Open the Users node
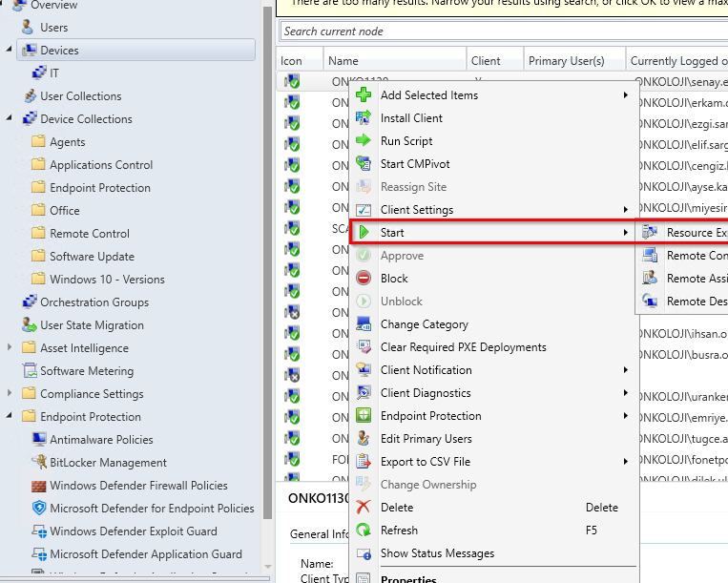The image size is (728, 583). pyautogui.click(x=53, y=28)
